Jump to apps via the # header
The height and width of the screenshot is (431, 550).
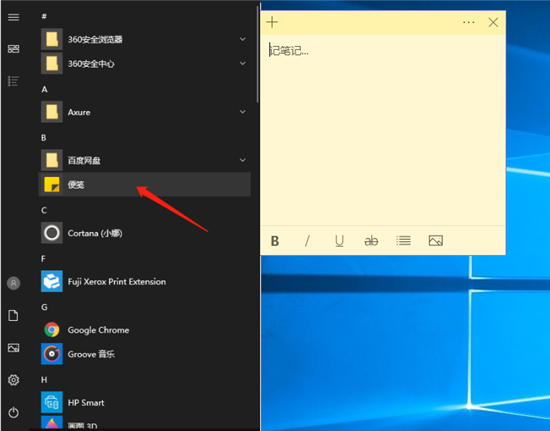[44, 16]
